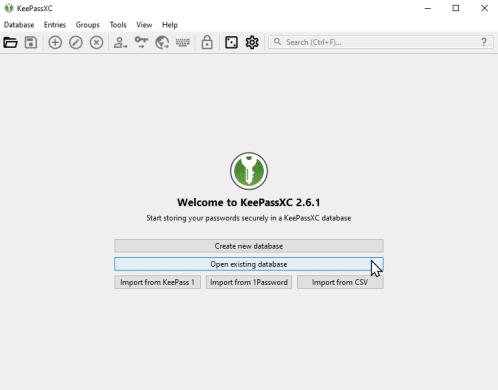Open the Entries menu

pos(55,25)
